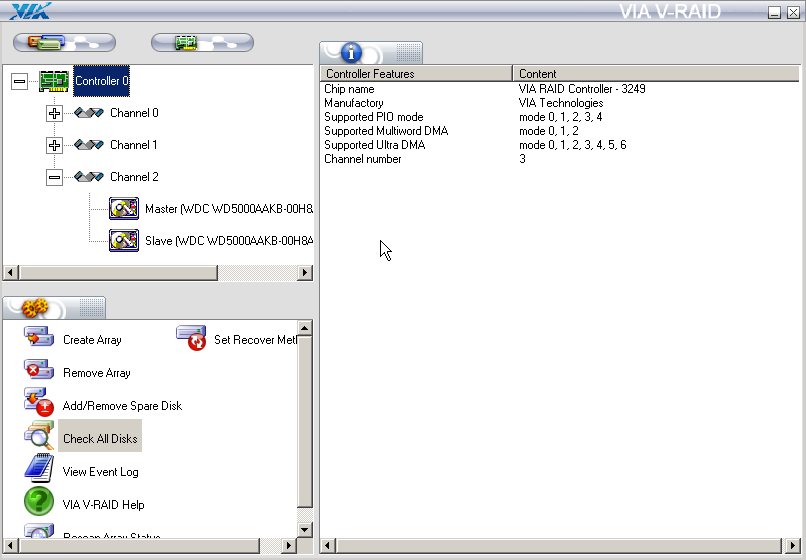Click the operations panel scroll down arrow

coord(305,530)
